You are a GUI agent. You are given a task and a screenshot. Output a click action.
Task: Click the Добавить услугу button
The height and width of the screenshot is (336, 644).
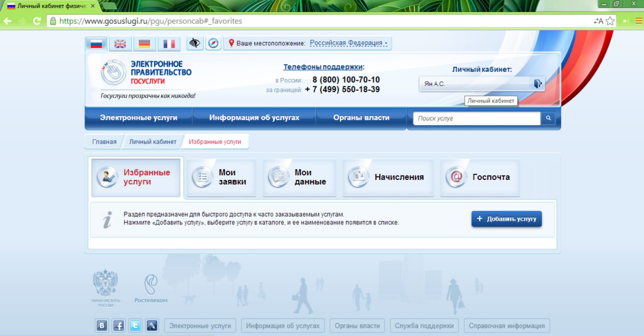point(506,219)
